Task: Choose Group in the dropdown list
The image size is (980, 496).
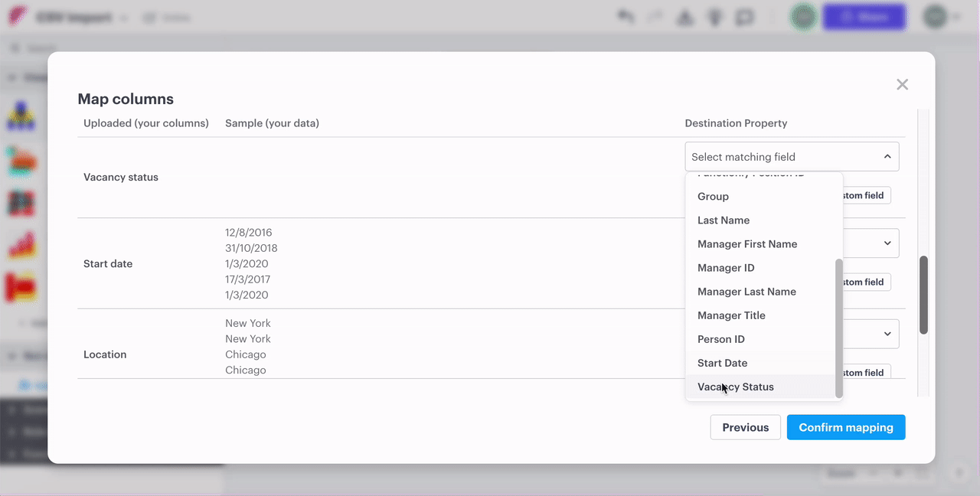Action: [713, 197]
